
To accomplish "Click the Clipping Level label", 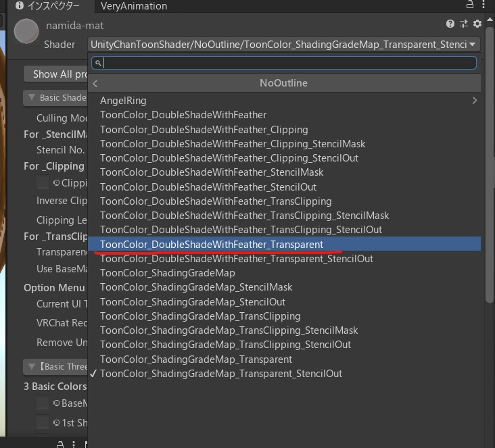I will 62,220.
